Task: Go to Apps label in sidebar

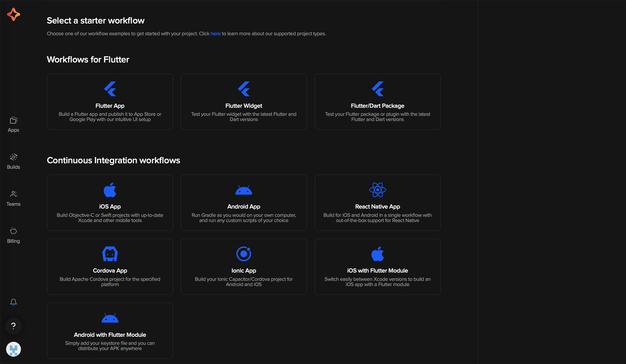Action: tap(13, 130)
